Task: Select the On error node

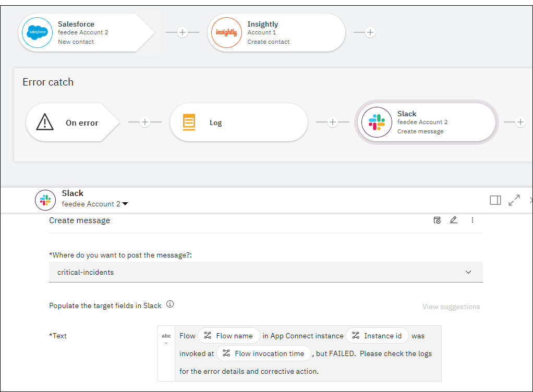Action: coord(72,123)
